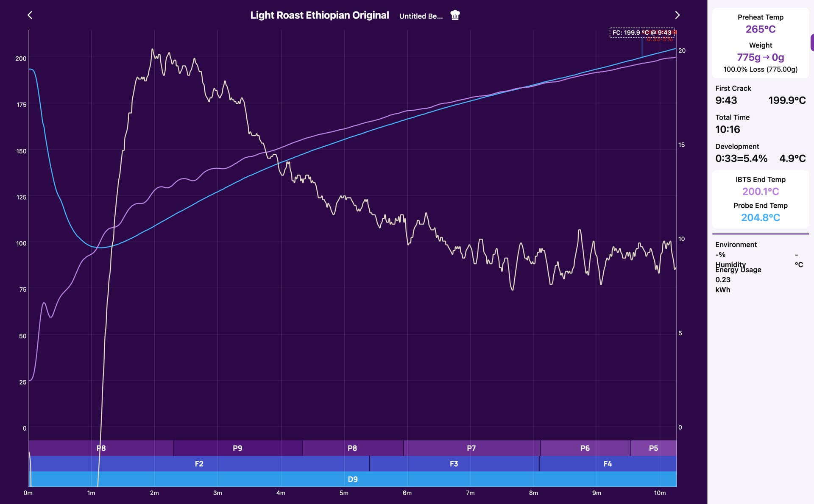Select the P9 power segment
The width and height of the screenshot is (814, 504).
[x=238, y=448]
